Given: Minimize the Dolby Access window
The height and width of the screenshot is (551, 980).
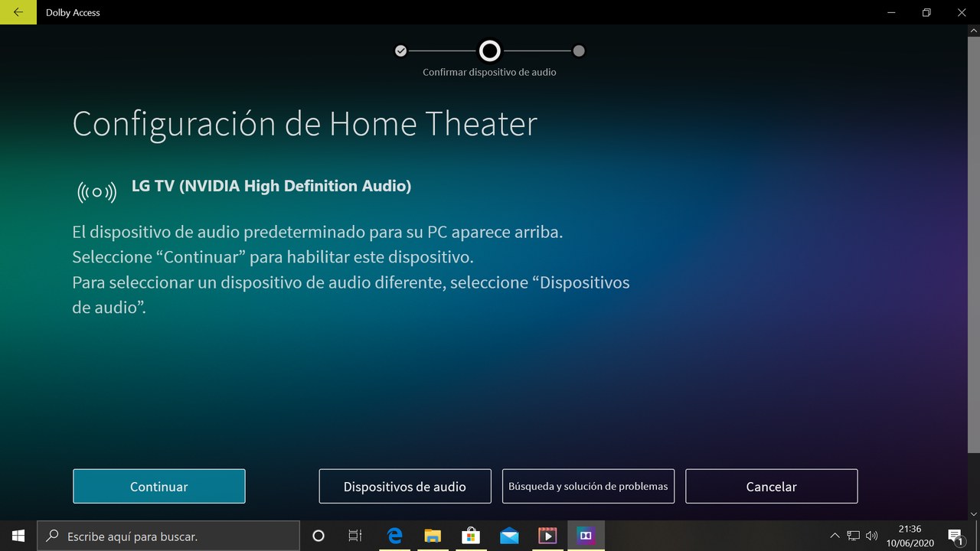Looking at the screenshot, I should click(891, 12).
